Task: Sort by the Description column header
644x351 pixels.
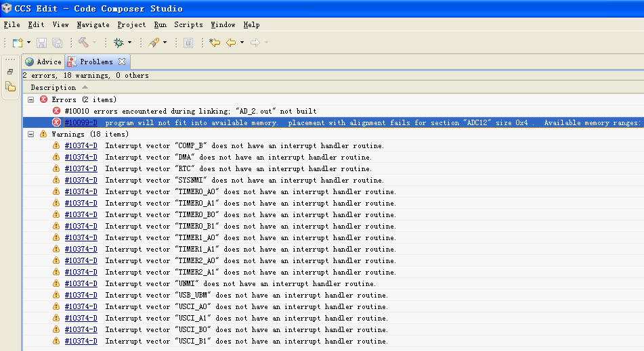Action: pos(53,87)
